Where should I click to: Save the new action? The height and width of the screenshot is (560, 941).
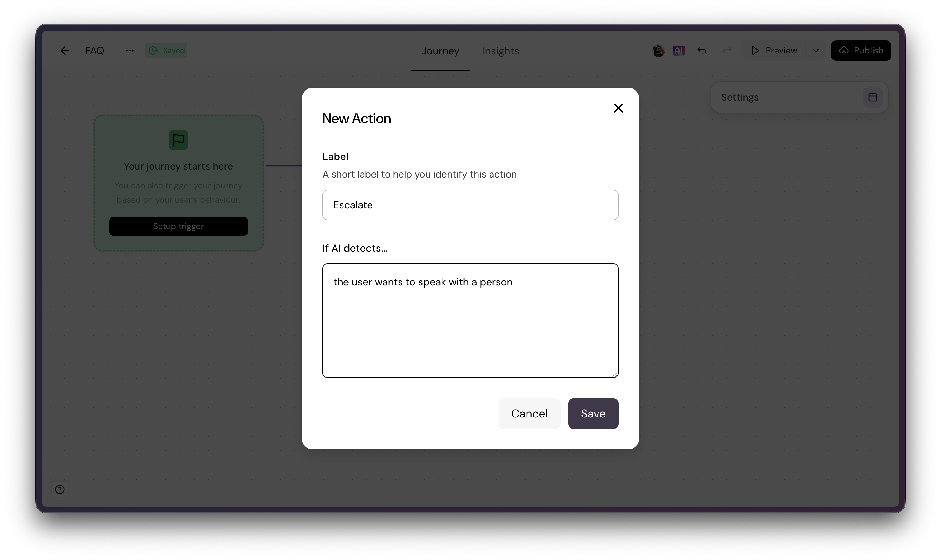593,414
